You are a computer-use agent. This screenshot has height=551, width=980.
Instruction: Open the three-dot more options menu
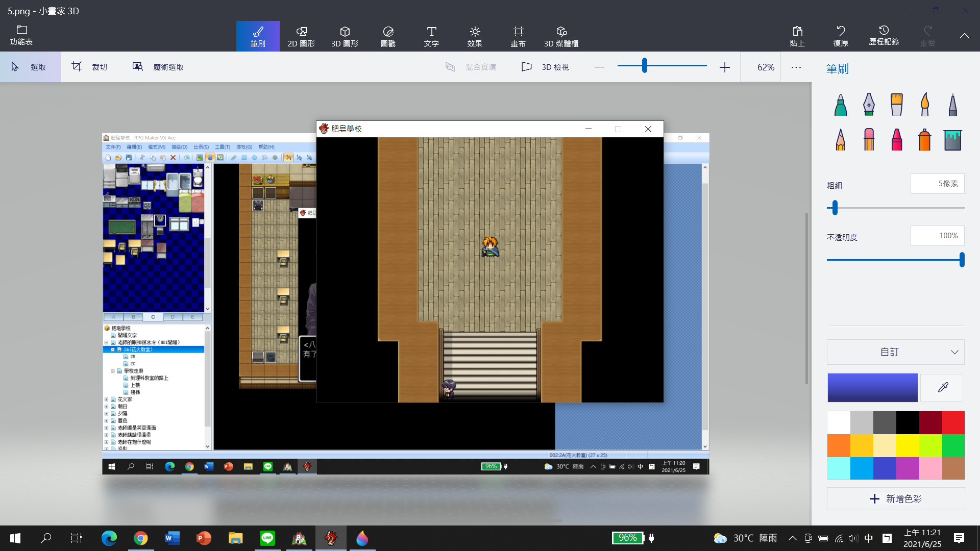click(x=796, y=67)
